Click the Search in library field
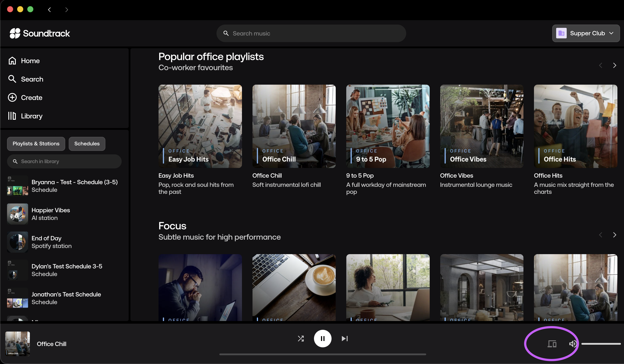Viewport: 624px width, 364px height. (x=64, y=161)
